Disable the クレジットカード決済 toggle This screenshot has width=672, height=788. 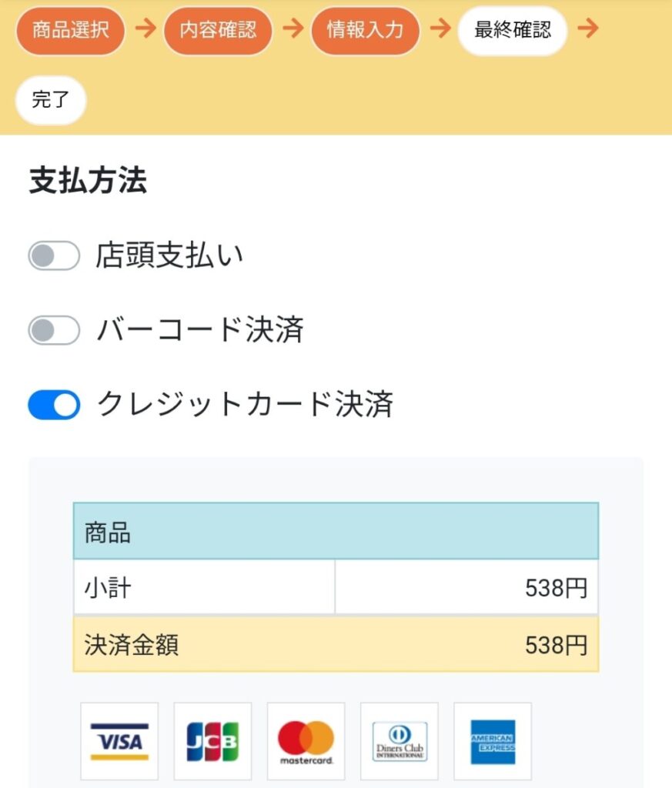click(x=54, y=405)
